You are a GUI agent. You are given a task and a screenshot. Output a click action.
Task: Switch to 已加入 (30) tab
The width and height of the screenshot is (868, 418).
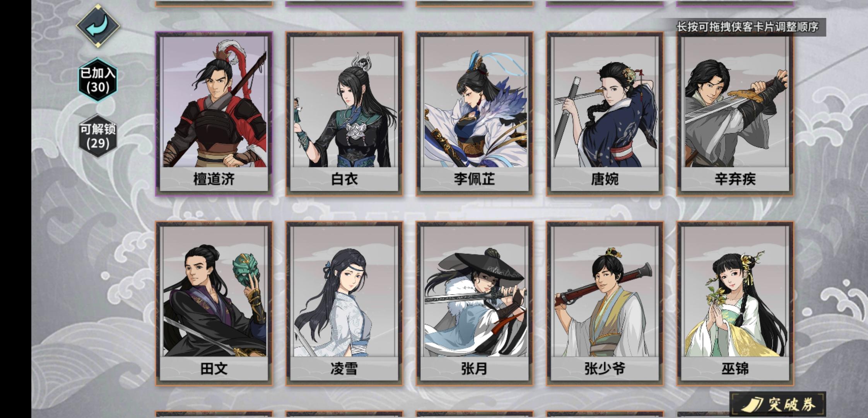click(x=97, y=80)
